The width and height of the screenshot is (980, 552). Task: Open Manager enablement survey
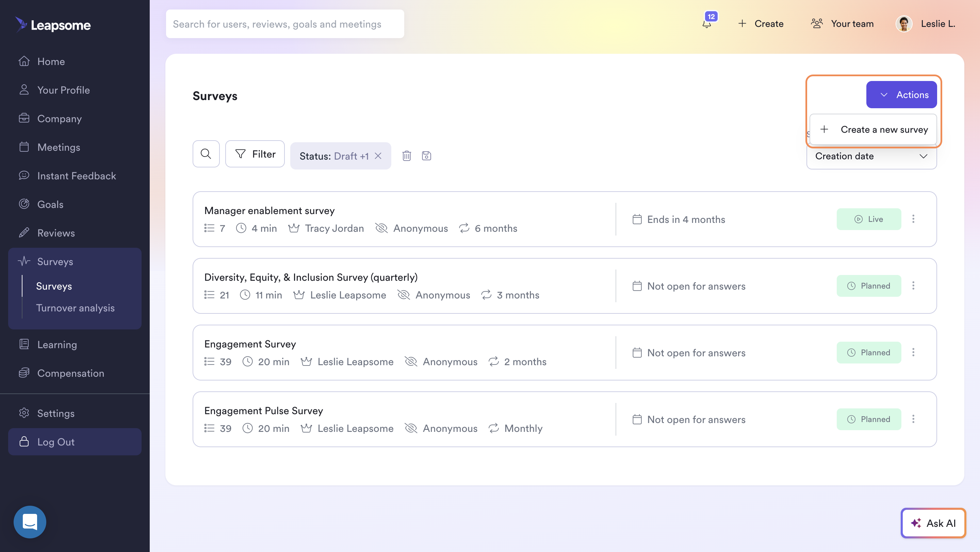tap(269, 211)
